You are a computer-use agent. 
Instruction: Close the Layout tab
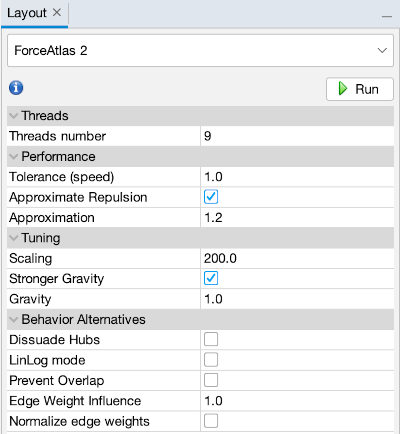tap(57, 13)
